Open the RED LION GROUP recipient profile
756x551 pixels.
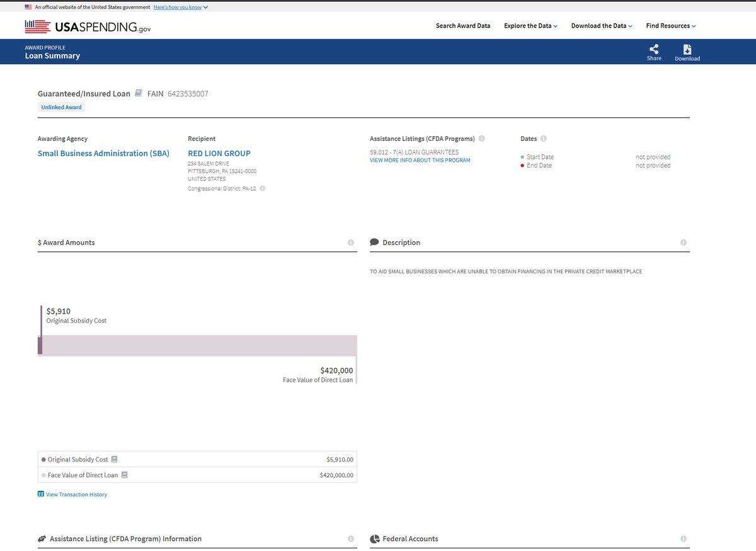point(219,154)
